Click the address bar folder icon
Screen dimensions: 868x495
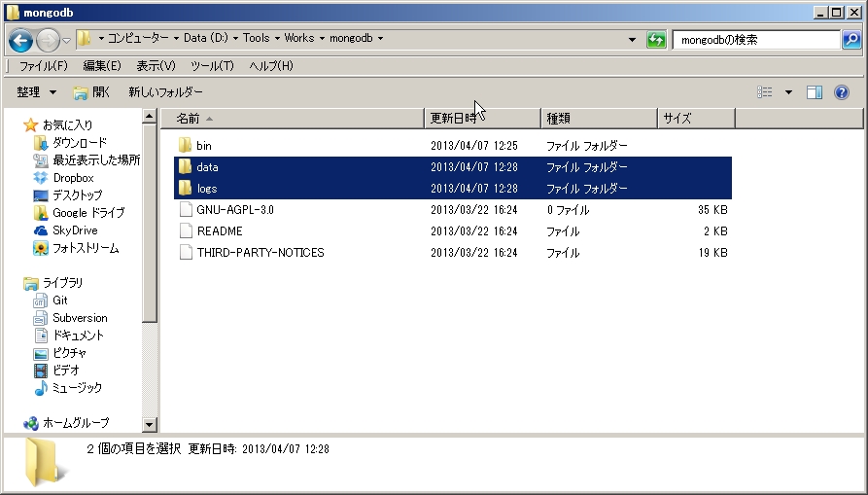coord(85,38)
